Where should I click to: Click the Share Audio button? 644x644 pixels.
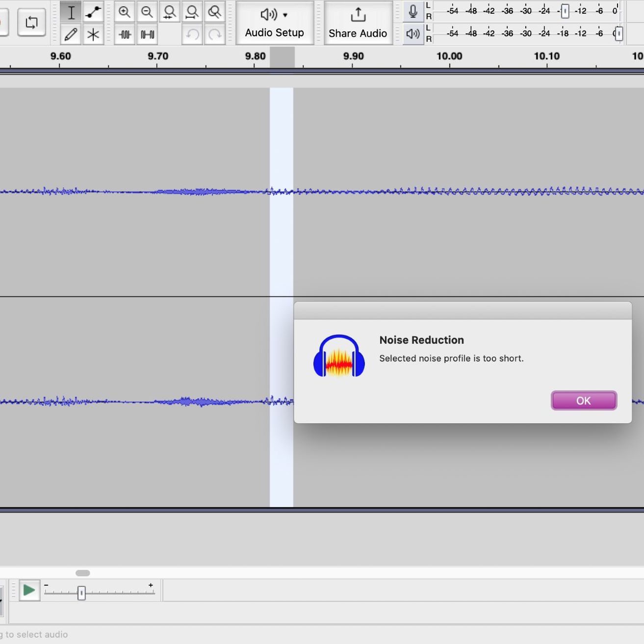pos(358,23)
